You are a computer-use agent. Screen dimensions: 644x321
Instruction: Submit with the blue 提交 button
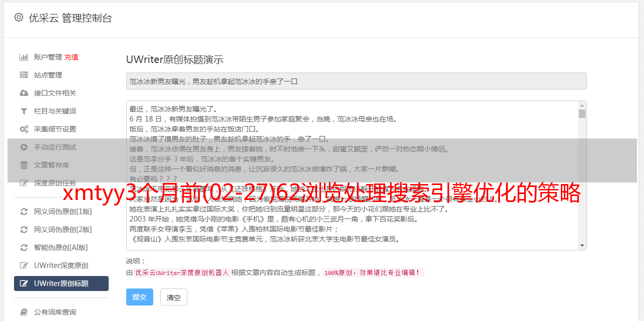point(140,297)
